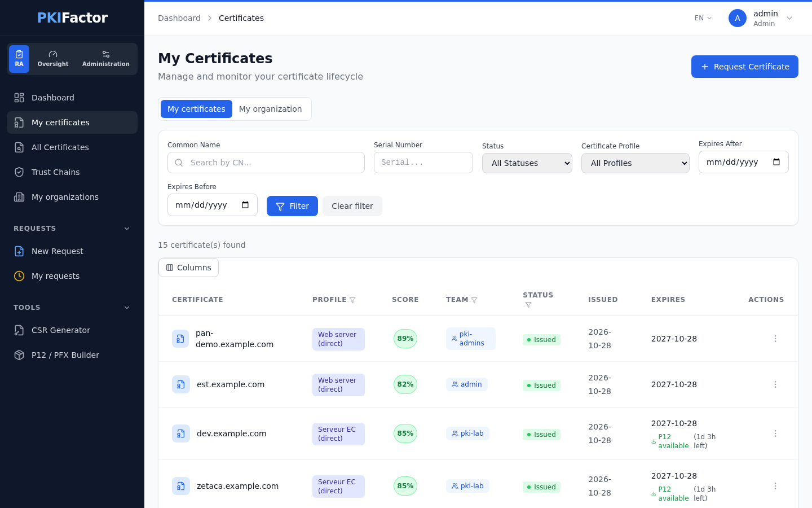812x508 pixels.
Task: Click the certificate icon beside dev.example.com
Action: [181, 433]
